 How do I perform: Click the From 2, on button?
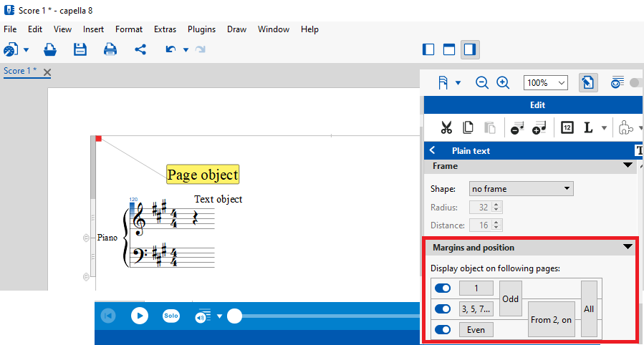(551, 319)
